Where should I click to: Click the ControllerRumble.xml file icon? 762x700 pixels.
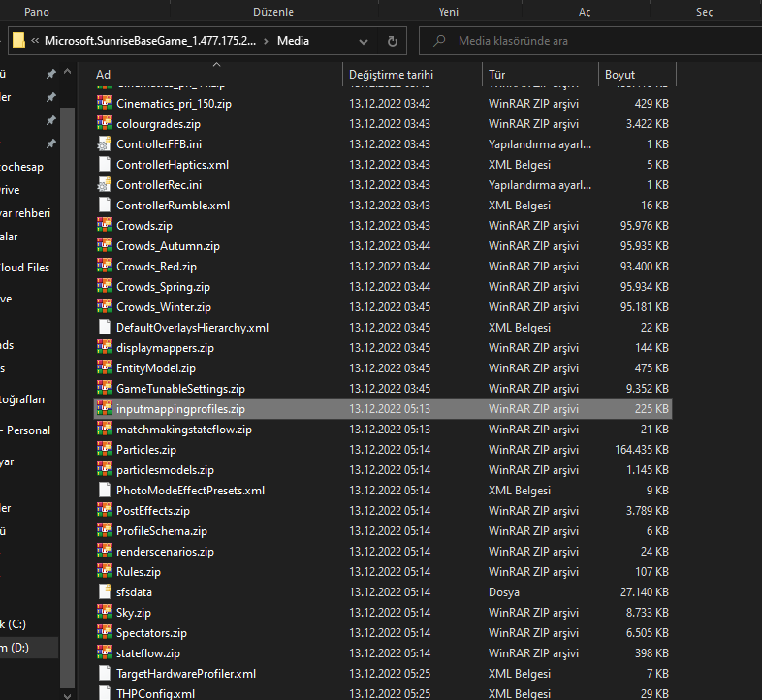click(105, 206)
